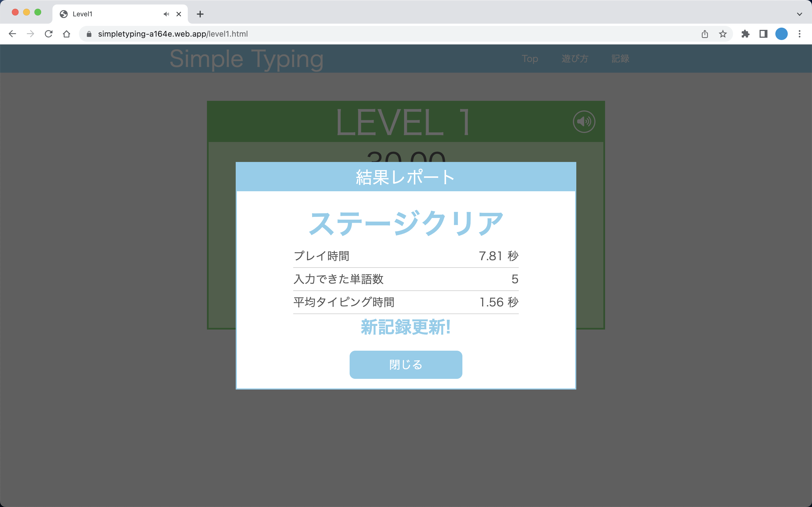The height and width of the screenshot is (507, 812).
Task: Open the home page via home icon
Action: pos(67,34)
